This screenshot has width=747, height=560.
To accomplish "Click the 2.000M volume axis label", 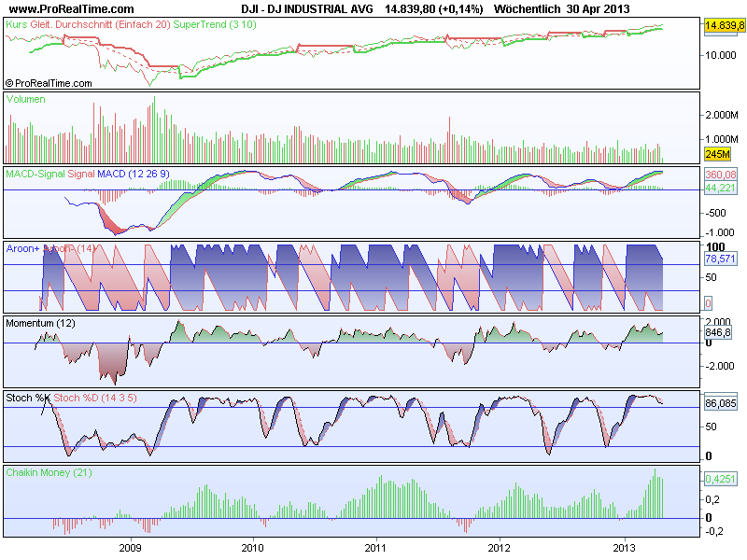I will (721, 115).
